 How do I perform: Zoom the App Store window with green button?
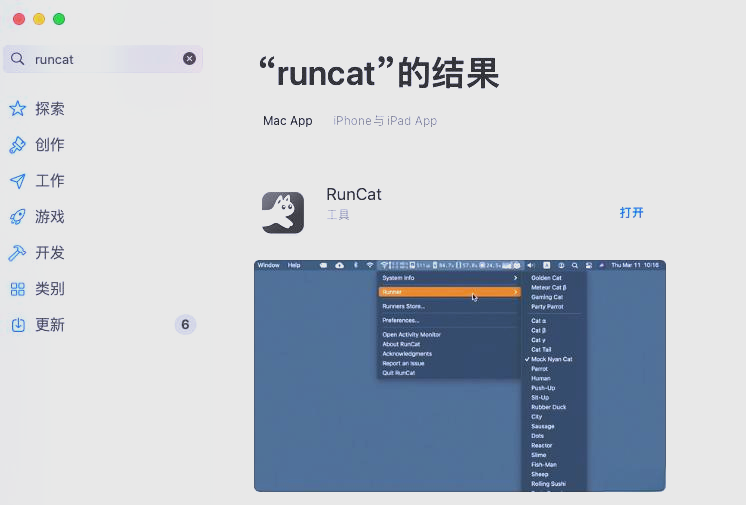[x=59, y=19]
